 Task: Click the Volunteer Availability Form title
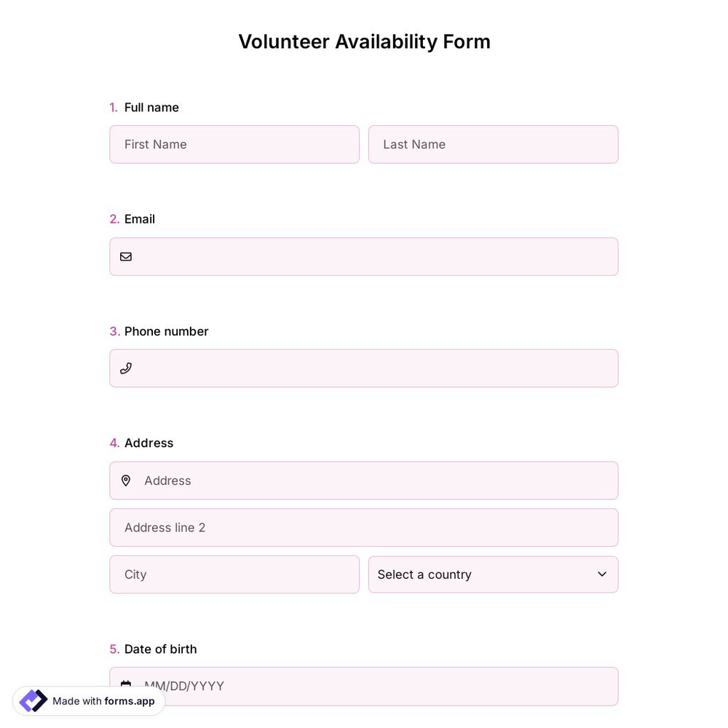364,41
